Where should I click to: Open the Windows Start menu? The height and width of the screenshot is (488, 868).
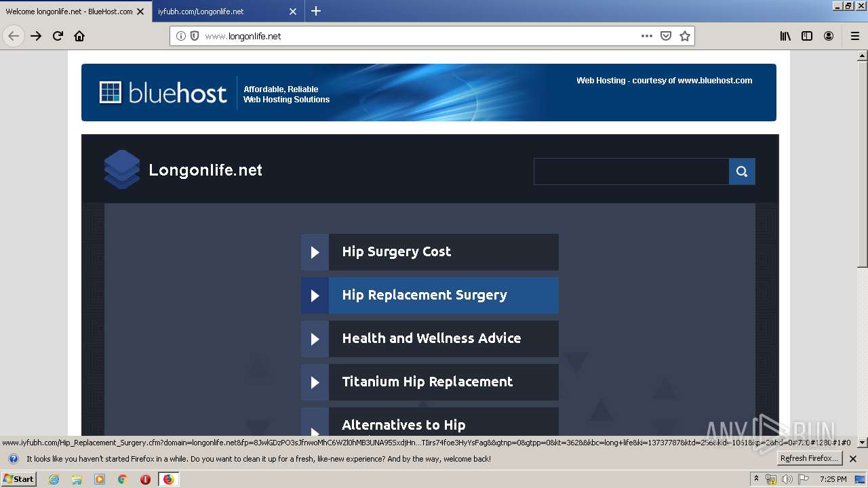click(x=18, y=479)
